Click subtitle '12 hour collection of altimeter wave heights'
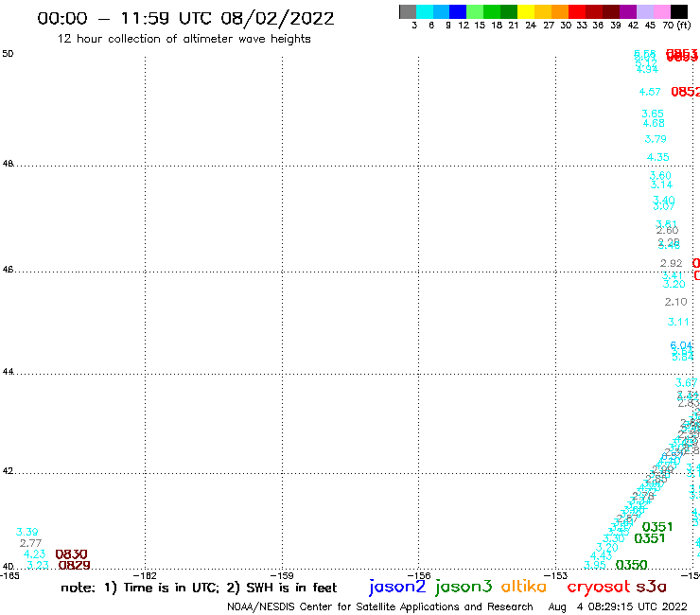The width and height of the screenshot is (700, 615). point(184,39)
